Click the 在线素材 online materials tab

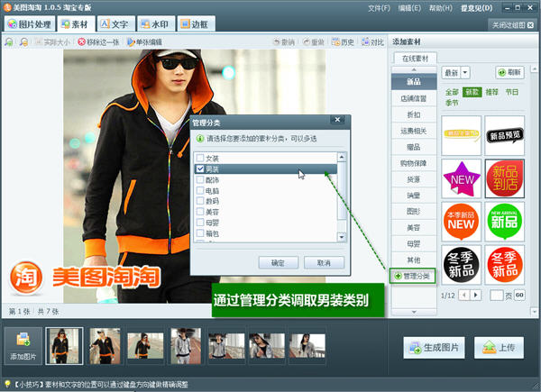pos(415,59)
